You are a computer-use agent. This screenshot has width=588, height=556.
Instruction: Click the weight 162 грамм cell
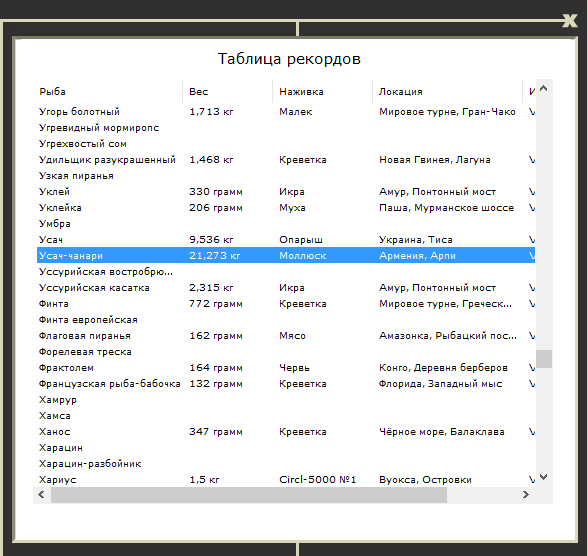[x=216, y=336]
